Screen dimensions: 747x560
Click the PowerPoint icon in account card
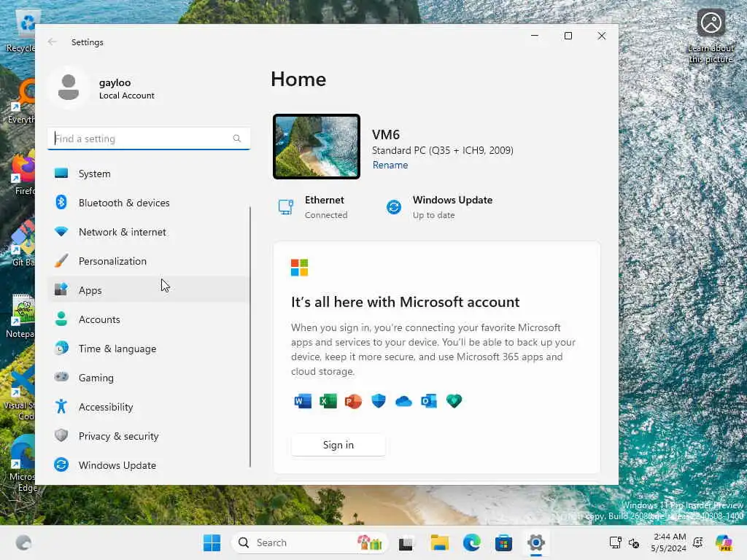[353, 401]
